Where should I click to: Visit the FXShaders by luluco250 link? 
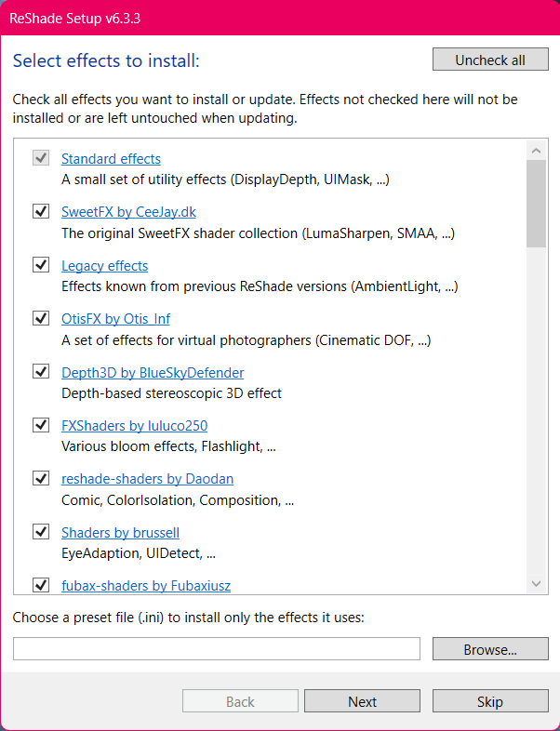[x=134, y=426]
